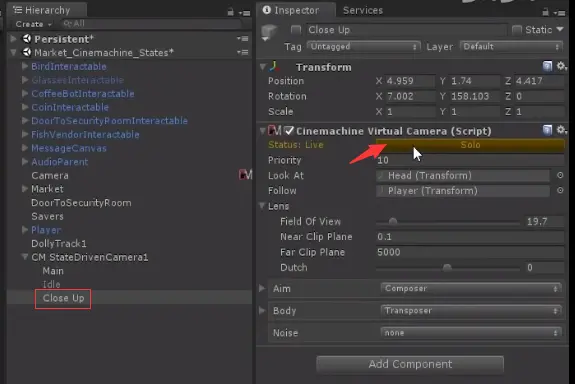Click the Follow object picker circle
This screenshot has height=384, width=575.
point(560,190)
